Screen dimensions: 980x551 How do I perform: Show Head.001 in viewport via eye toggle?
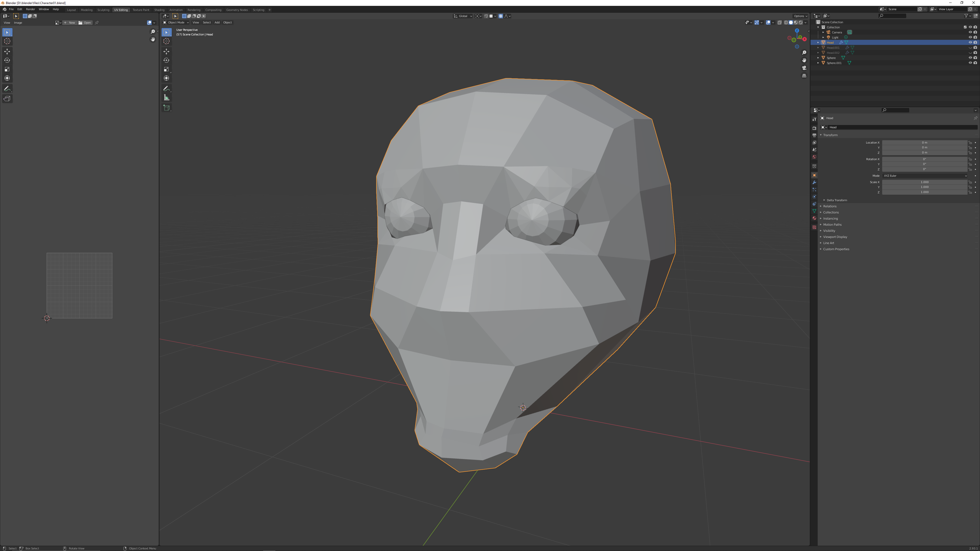tap(970, 47)
